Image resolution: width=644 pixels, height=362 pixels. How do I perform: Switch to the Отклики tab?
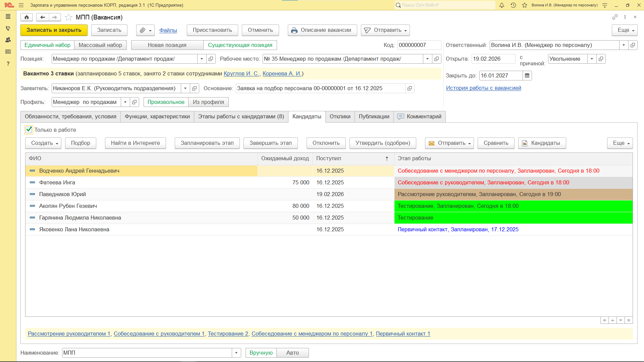pyautogui.click(x=340, y=117)
